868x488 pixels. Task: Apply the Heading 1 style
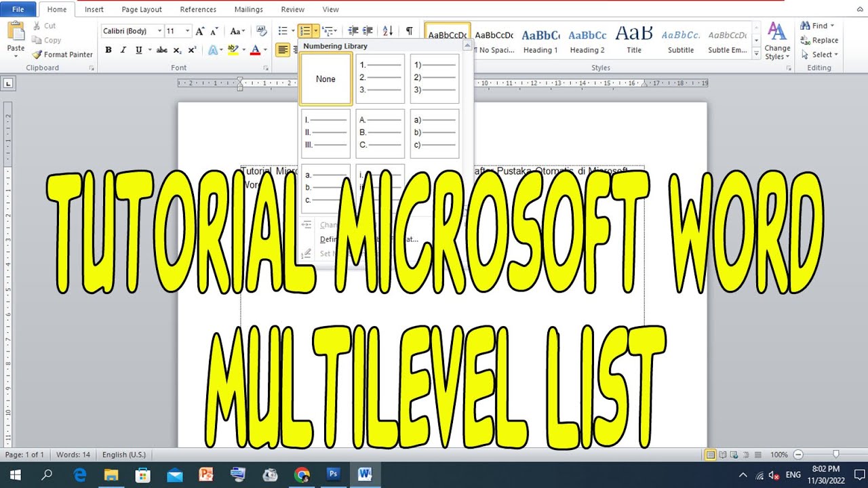(x=540, y=41)
